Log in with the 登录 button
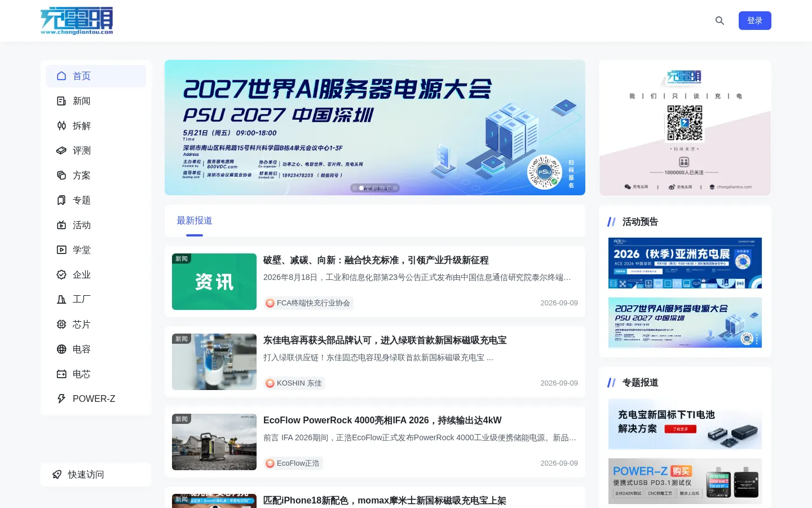The width and height of the screenshot is (812, 508). [754, 20]
